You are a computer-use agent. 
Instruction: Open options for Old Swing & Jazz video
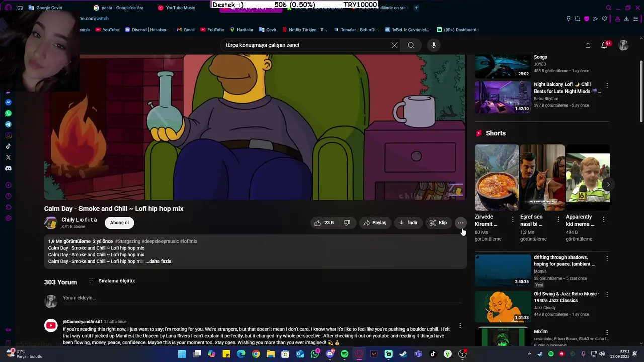point(607,295)
